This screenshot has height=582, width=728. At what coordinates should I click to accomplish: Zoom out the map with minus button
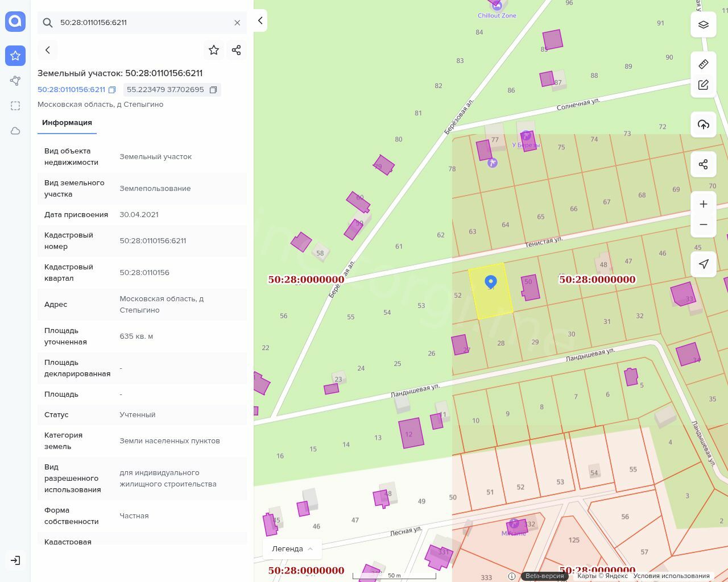click(704, 225)
